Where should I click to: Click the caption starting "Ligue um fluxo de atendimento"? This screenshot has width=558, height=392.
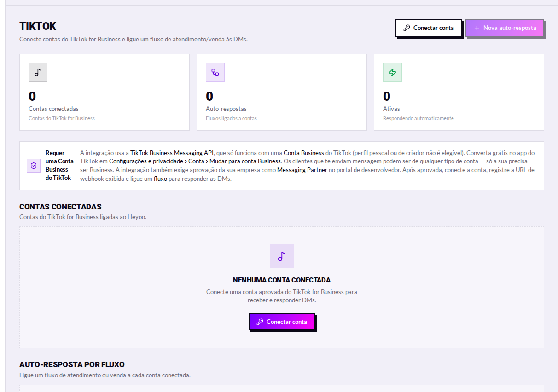click(x=105, y=375)
